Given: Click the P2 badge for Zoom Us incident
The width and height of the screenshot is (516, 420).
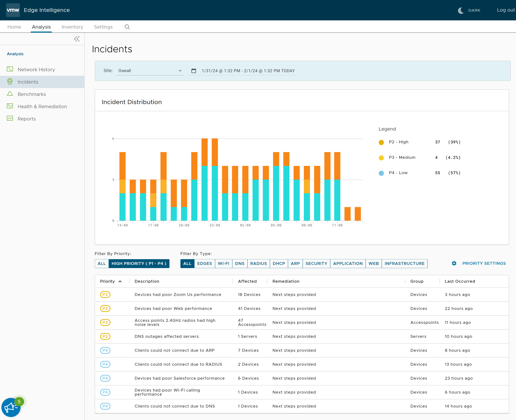Looking at the screenshot, I should tap(105, 294).
